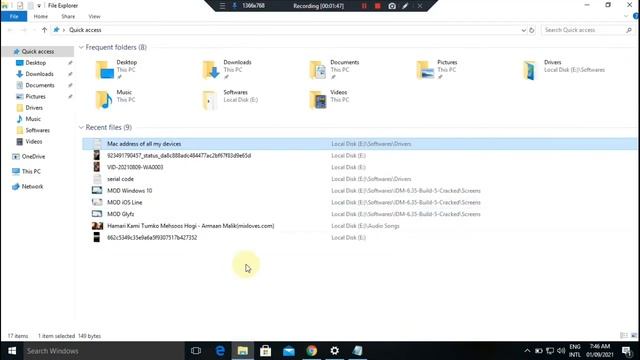Open Mail app from the taskbar

point(289,351)
